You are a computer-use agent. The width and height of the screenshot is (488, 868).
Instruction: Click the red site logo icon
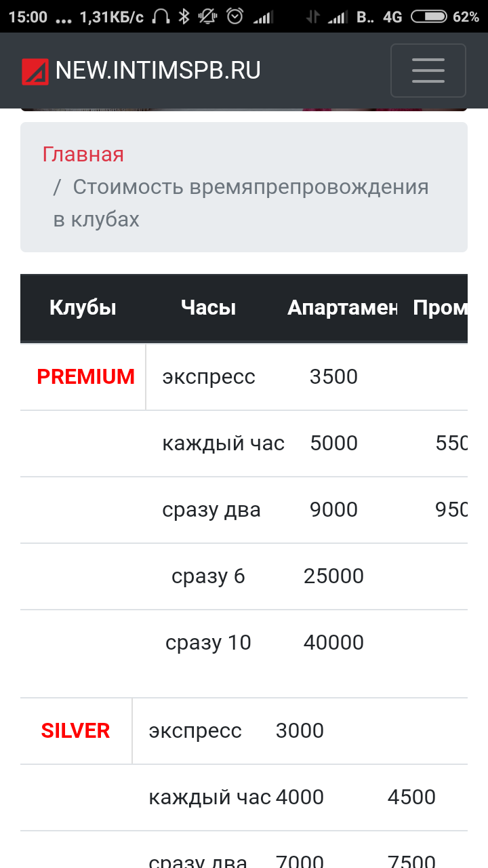35,71
